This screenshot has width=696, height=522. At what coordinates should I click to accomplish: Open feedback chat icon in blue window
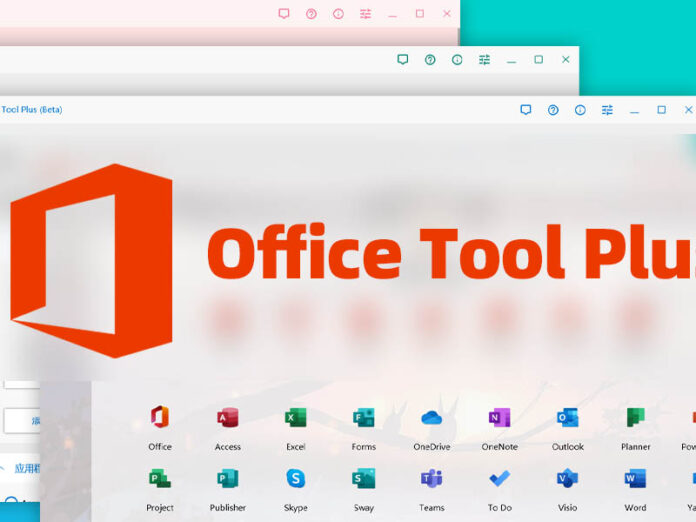[x=526, y=110]
